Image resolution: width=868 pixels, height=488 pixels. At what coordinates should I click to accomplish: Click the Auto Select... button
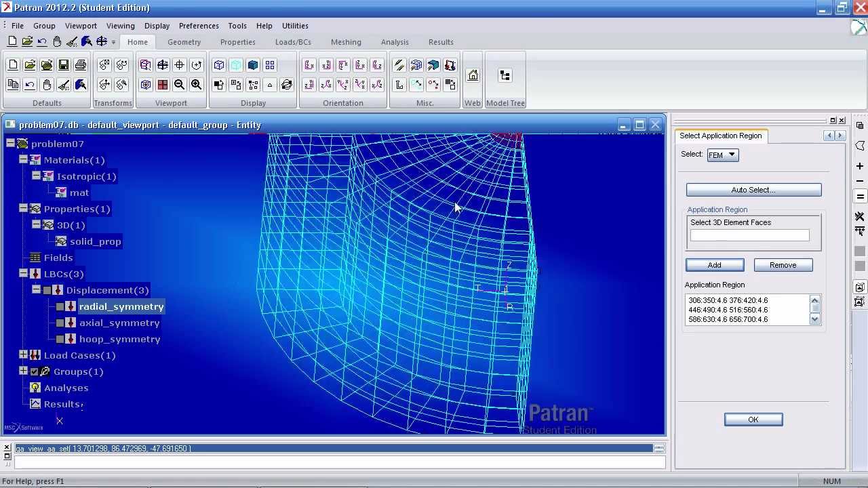coord(753,190)
